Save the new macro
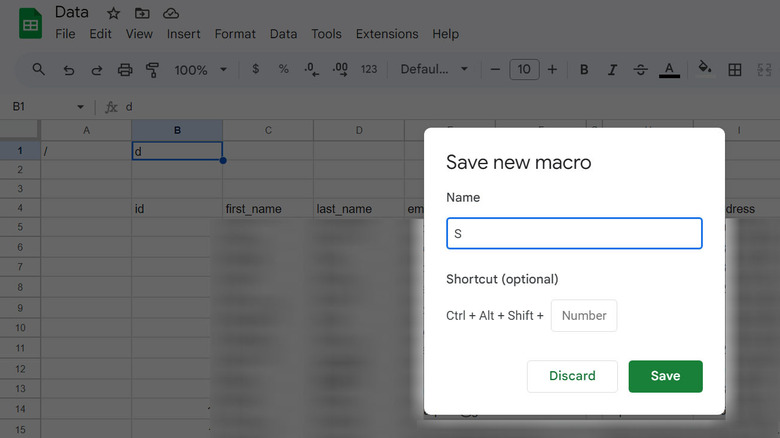This screenshot has height=438, width=780. coord(665,376)
